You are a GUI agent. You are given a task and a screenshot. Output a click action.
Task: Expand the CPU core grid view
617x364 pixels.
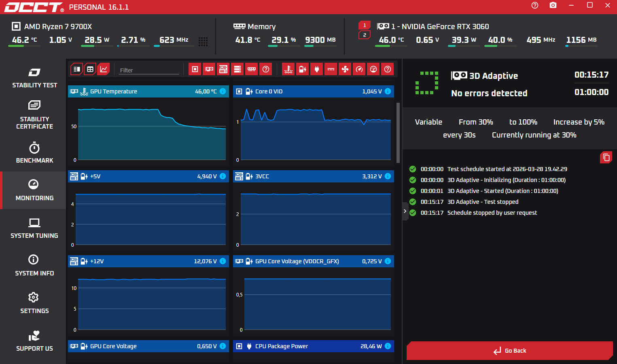[203, 41]
